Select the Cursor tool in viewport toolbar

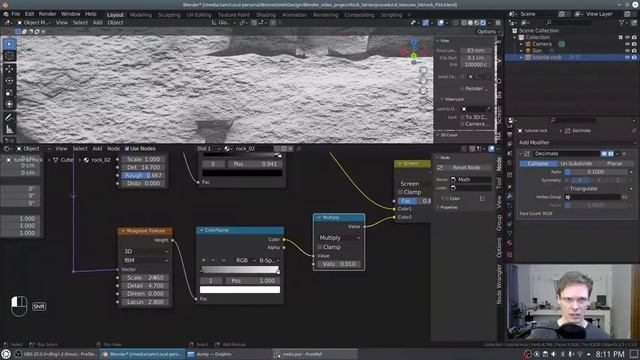(x=9, y=56)
